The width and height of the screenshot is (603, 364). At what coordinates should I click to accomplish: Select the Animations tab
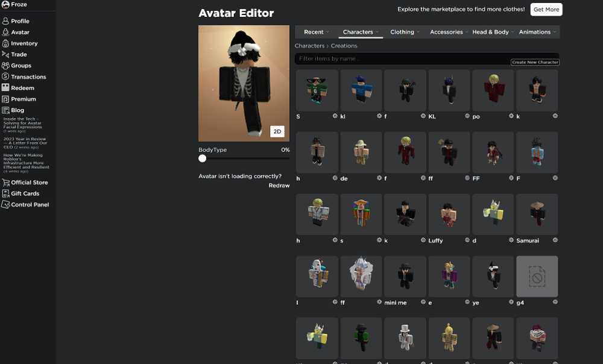click(x=537, y=32)
